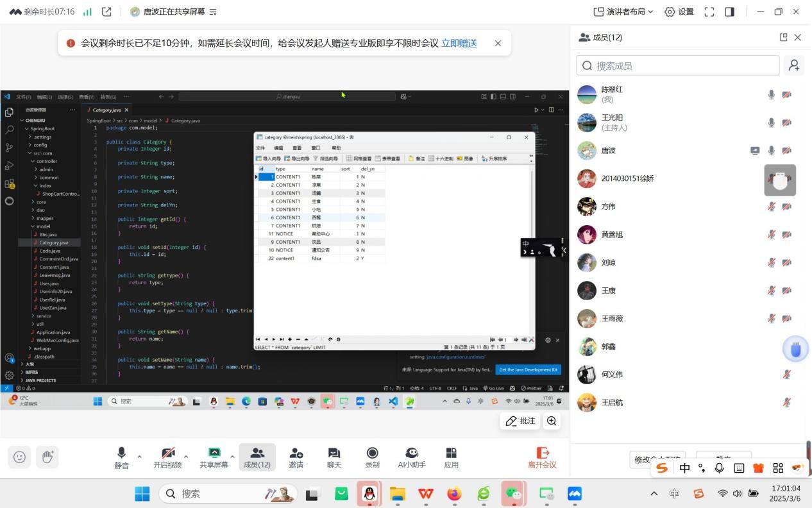
Task: Open the 邀请 invite icon
Action: 296,457
